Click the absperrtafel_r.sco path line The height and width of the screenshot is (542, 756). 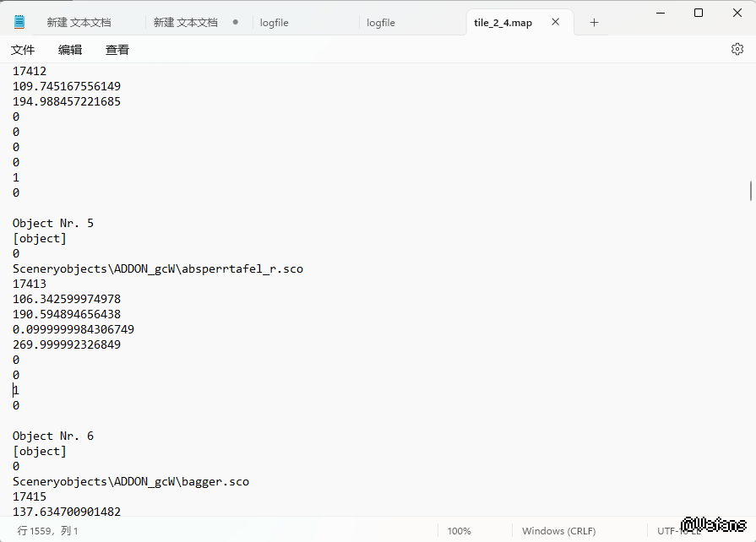158,268
